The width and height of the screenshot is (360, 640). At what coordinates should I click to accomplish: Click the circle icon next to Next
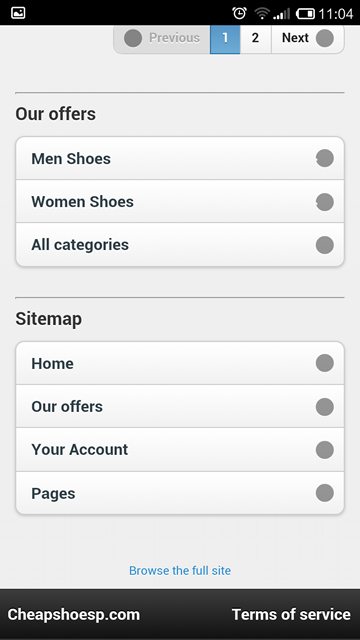tap(324, 38)
